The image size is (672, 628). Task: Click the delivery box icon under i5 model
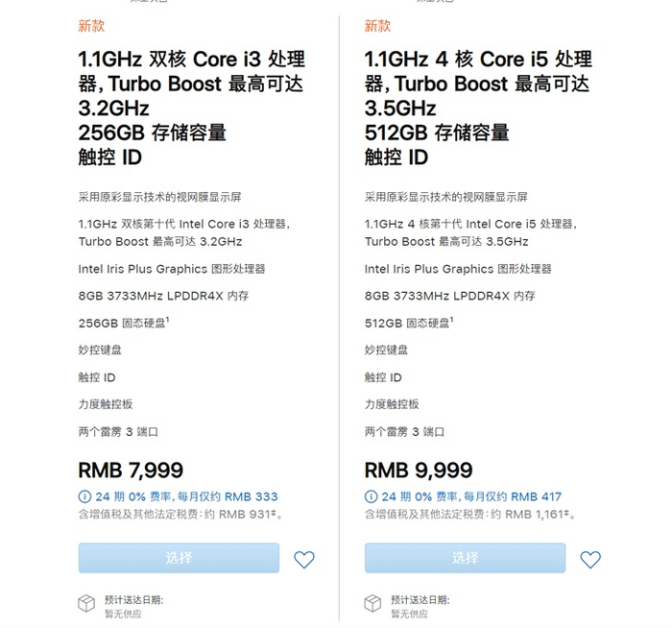(372, 603)
